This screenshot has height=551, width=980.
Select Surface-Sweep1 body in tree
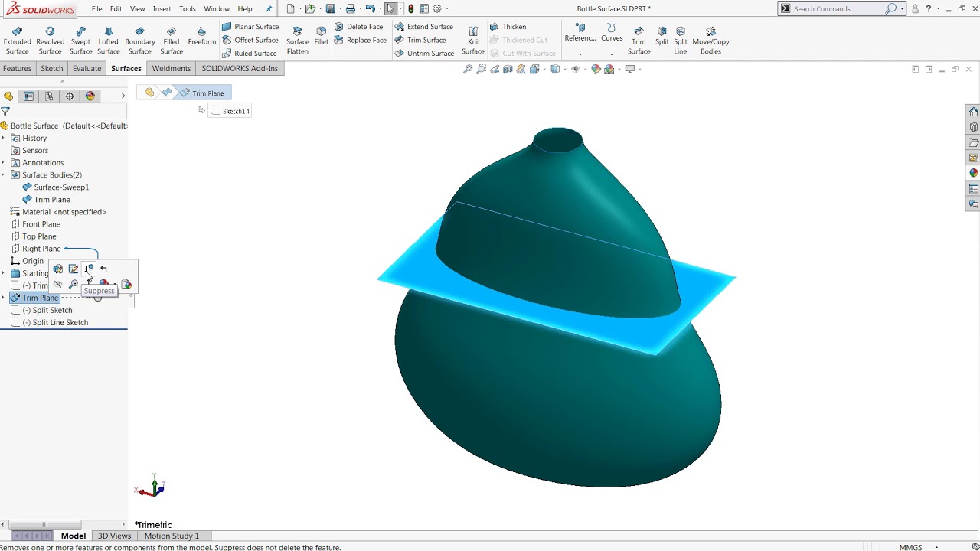(x=56, y=187)
